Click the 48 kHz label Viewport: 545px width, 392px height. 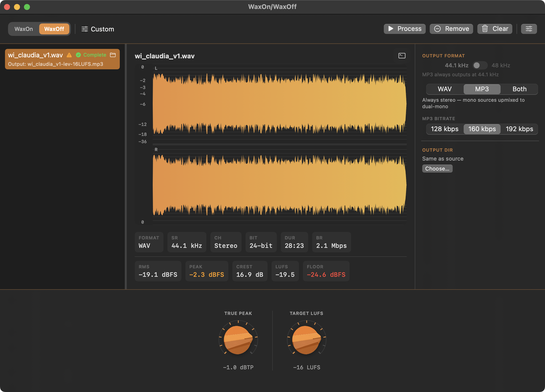point(501,65)
